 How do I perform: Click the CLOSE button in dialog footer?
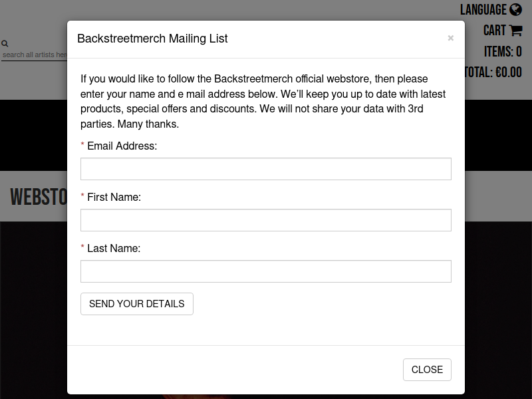pos(427,370)
